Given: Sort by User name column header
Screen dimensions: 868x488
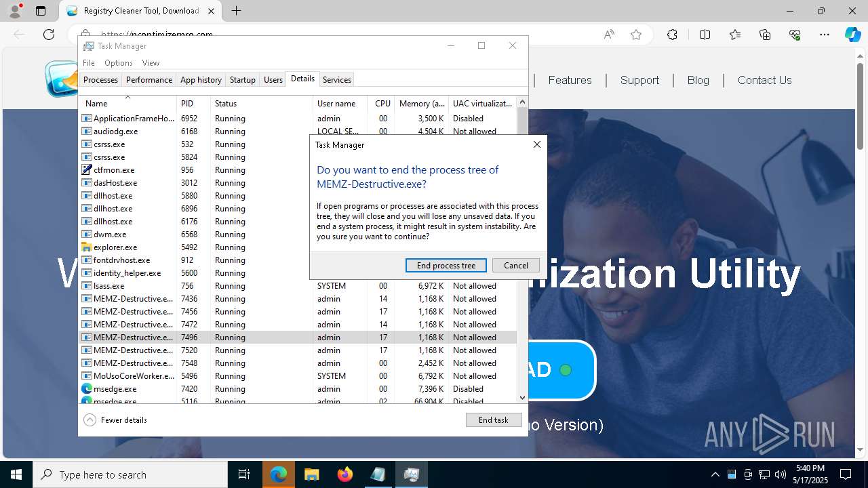Looking at the screenshot, I should 340,104.
